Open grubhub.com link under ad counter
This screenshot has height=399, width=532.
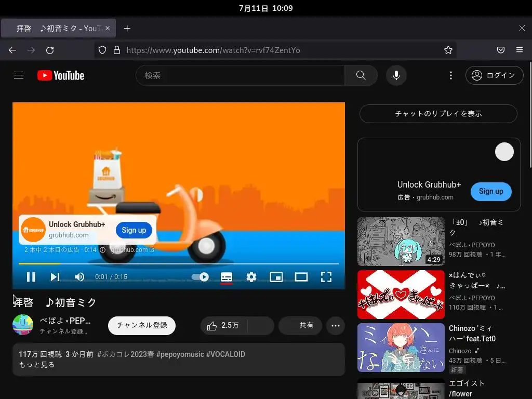[x=132, y=250]
